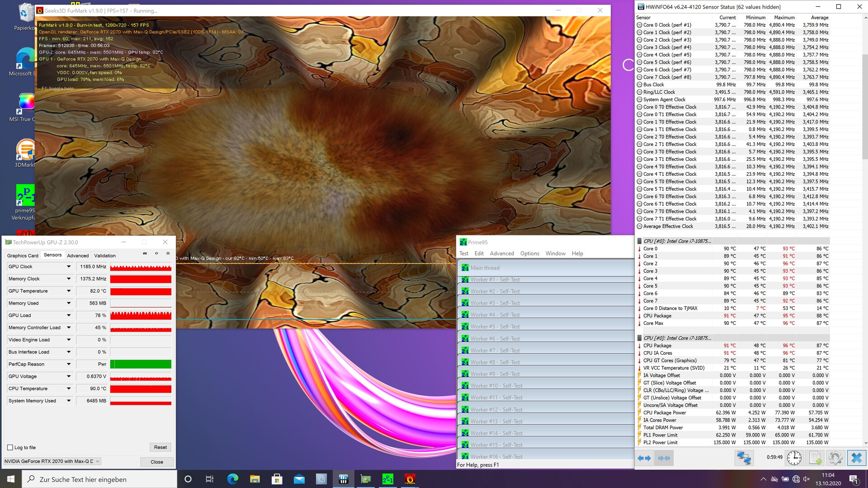This screenshot has width=868, height=488.
Task: Click the GPU-Z Close button
Action: click(x=157, y=462)
